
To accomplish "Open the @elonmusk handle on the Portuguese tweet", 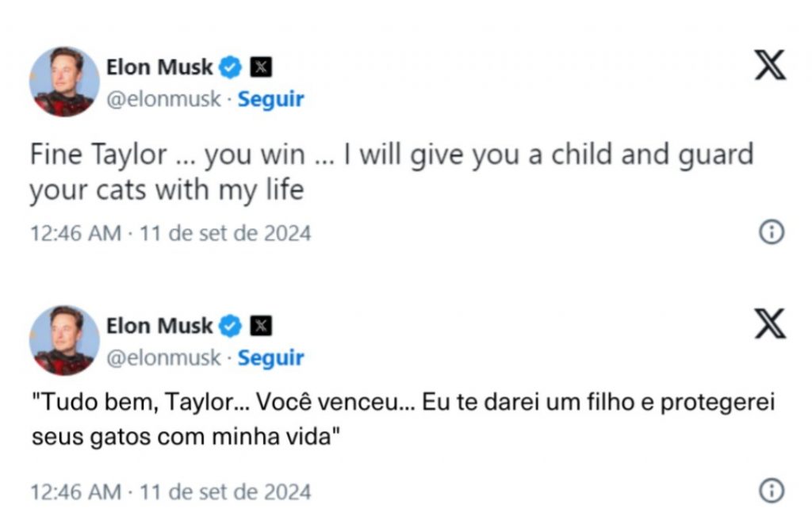I will coord(163,357).
